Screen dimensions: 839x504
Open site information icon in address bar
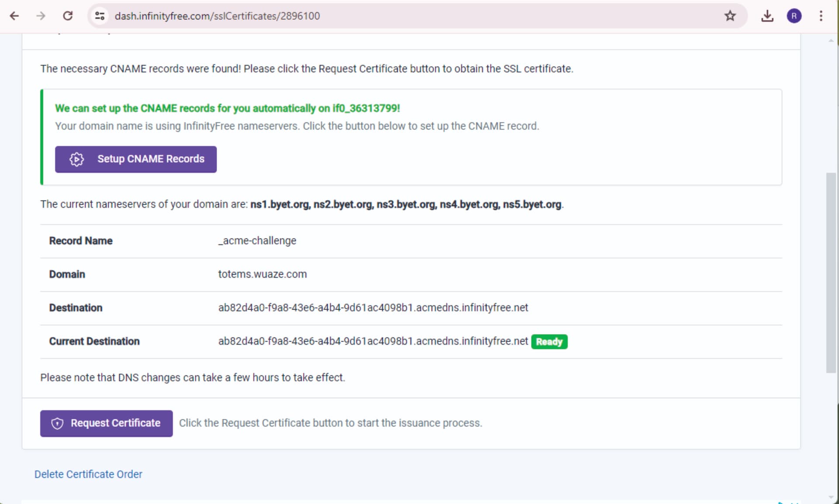click(100, 16)
